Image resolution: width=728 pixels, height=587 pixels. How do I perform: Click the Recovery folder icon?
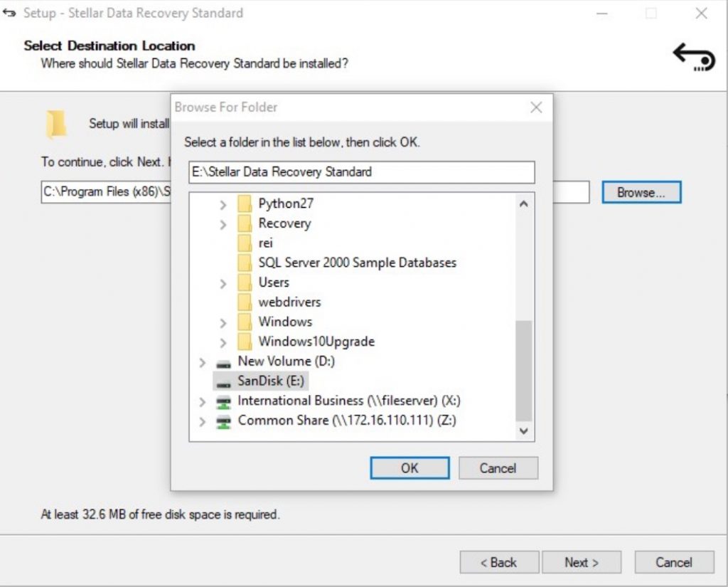pyautogui.click(x=245, y=224)
